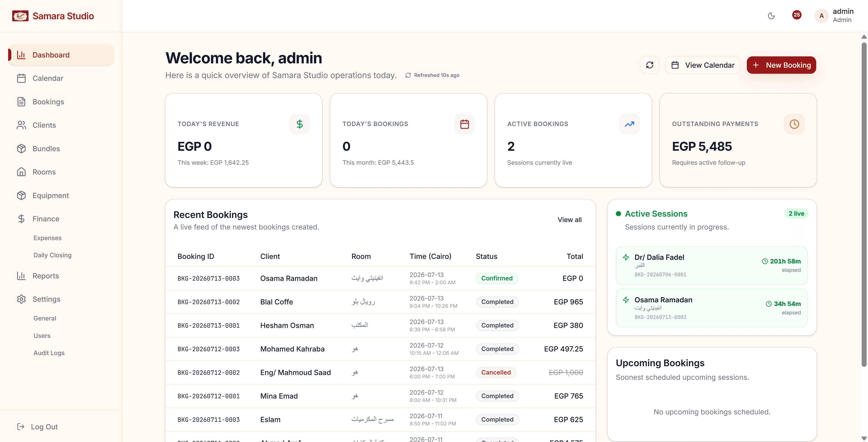Click the Rooms house sidebar icon
This screenshot has width=868, height=442.
[x=21, y=172]
